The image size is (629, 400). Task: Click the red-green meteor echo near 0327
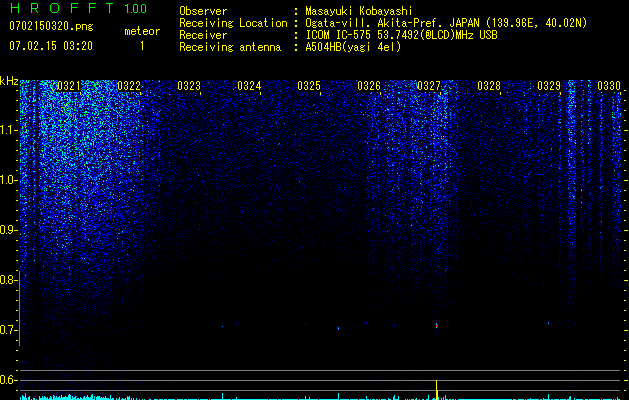tap(436, 325)
